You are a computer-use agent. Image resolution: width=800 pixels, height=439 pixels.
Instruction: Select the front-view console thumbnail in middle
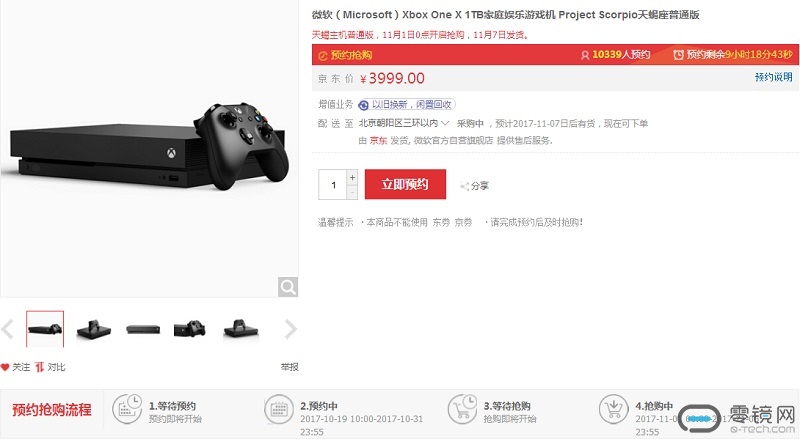[x=143, y=329]
